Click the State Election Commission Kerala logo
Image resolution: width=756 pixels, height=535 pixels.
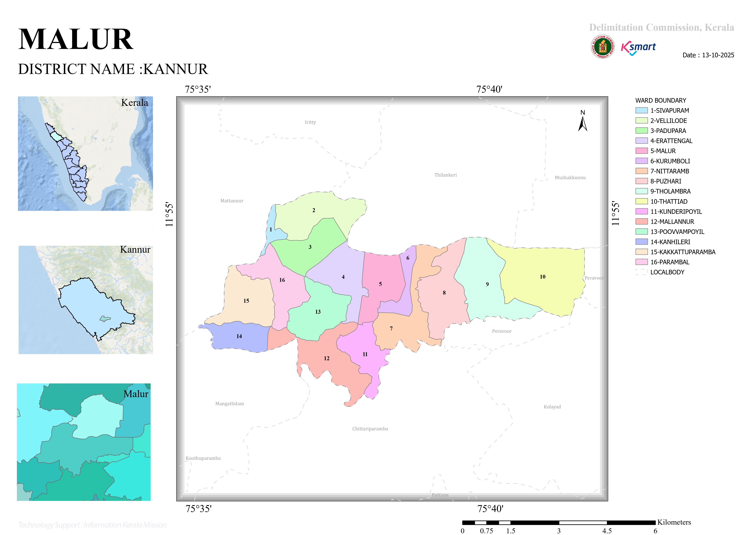pyautogui.click(x=602, y=47)
